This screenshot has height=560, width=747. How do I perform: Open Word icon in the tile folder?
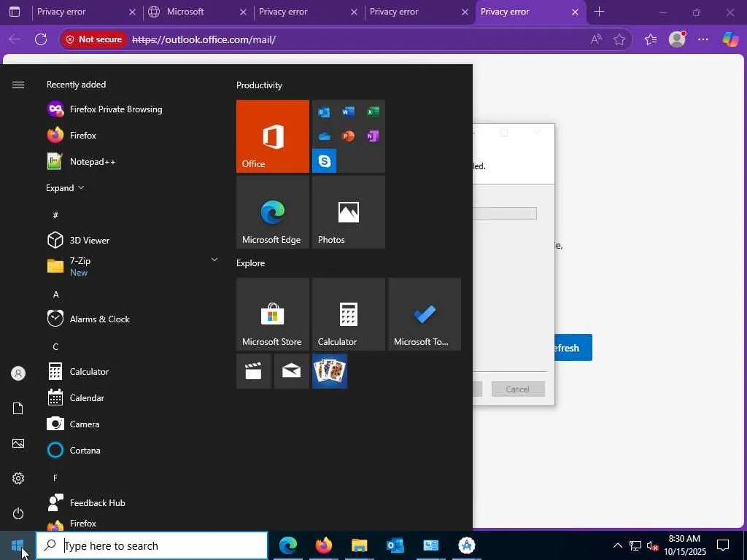[348, 112]
